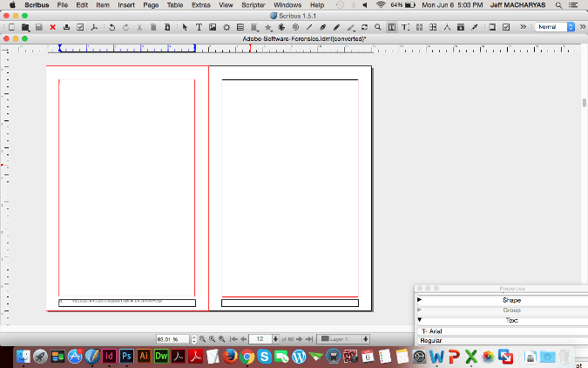Click the red Close document icon
This screenshot has width=588, height=368.
click(53, 28)
